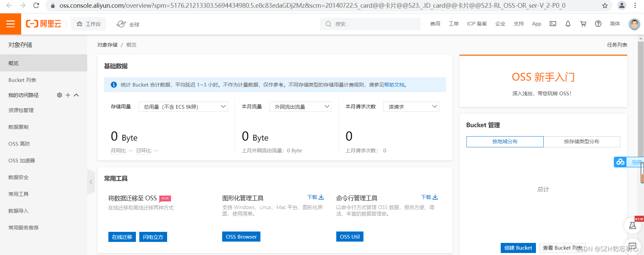Add a path with the plus icon

(68, 95)
